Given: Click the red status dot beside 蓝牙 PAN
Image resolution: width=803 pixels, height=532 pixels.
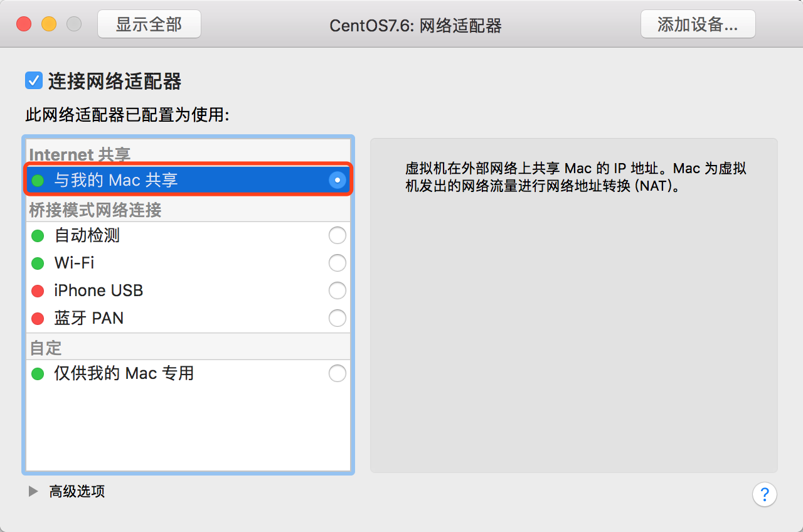Looking at the screenshot, I should pyautogui.click(x=38, y=319).
